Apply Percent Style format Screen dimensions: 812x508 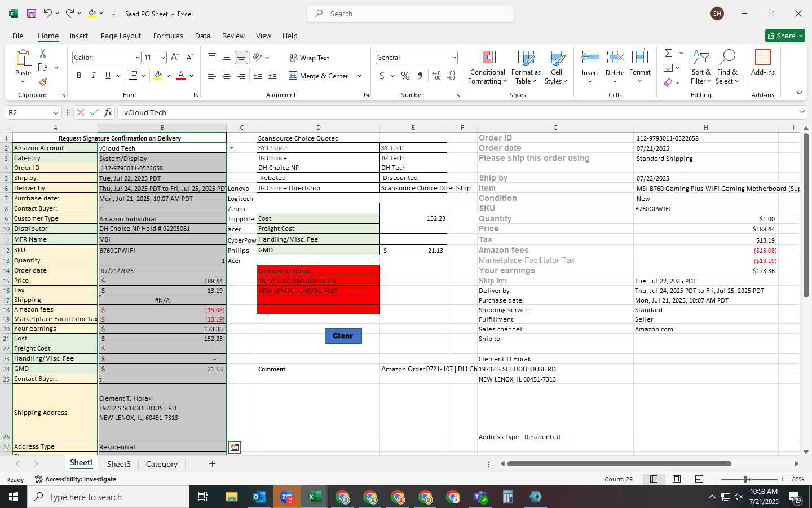[x=405, y=76]
